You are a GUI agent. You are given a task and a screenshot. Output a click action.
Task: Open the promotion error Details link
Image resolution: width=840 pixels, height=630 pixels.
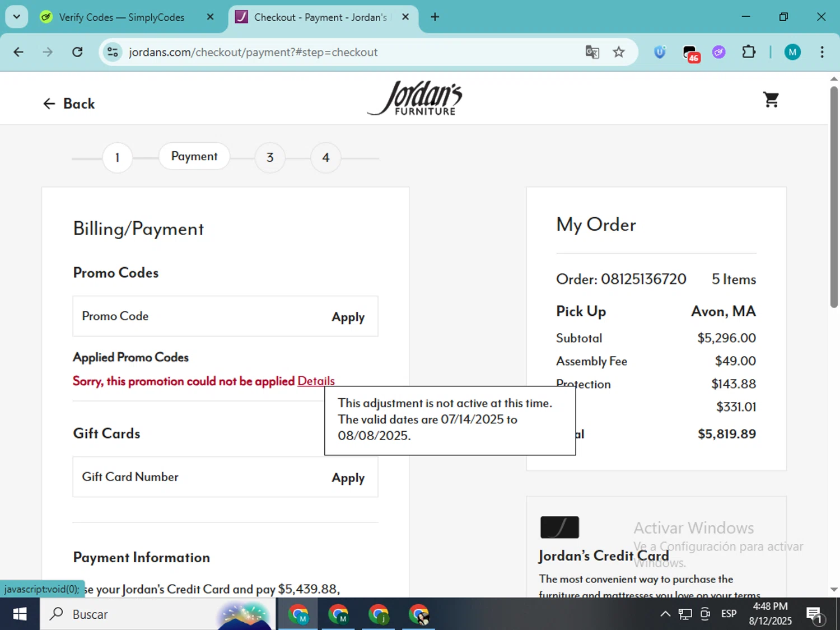(x=316, y=381)
